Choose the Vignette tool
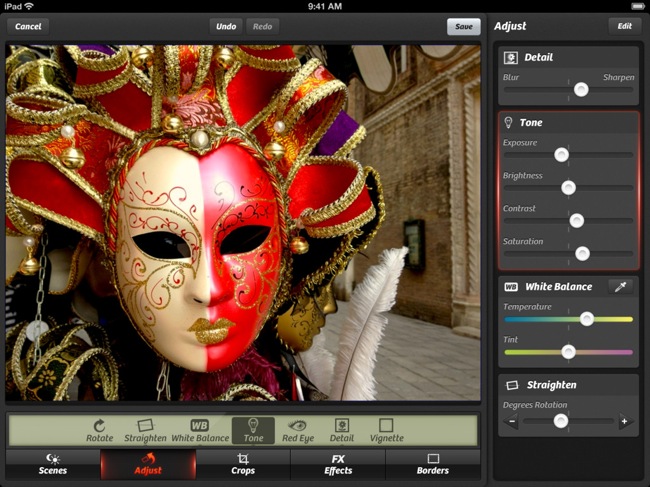This screenshot has width=650, height=487. pos(386,430)
